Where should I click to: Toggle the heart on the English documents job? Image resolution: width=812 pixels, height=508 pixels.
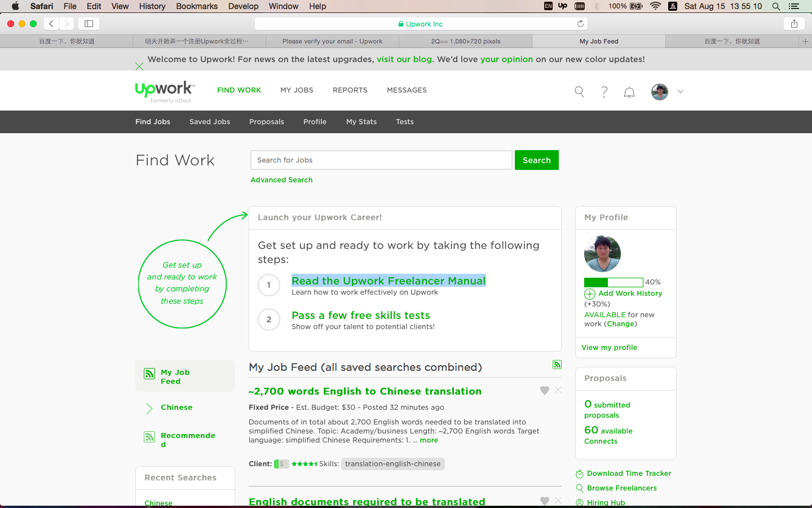(544, 501)
